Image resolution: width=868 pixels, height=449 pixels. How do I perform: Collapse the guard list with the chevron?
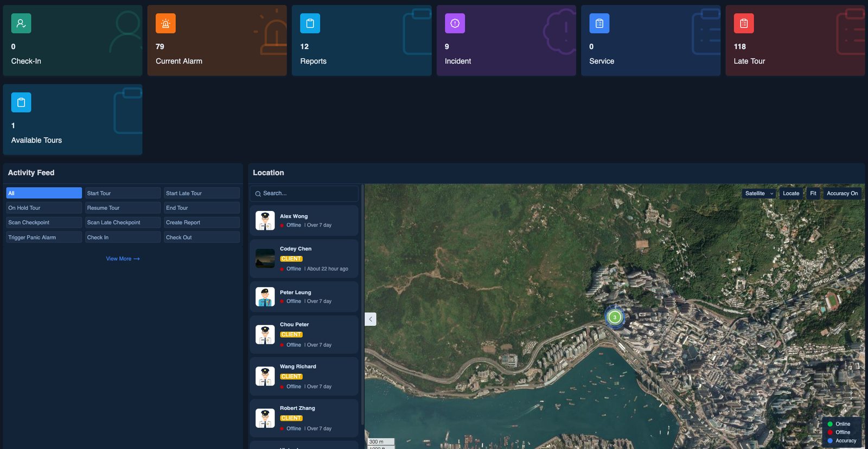coord(371,319)
